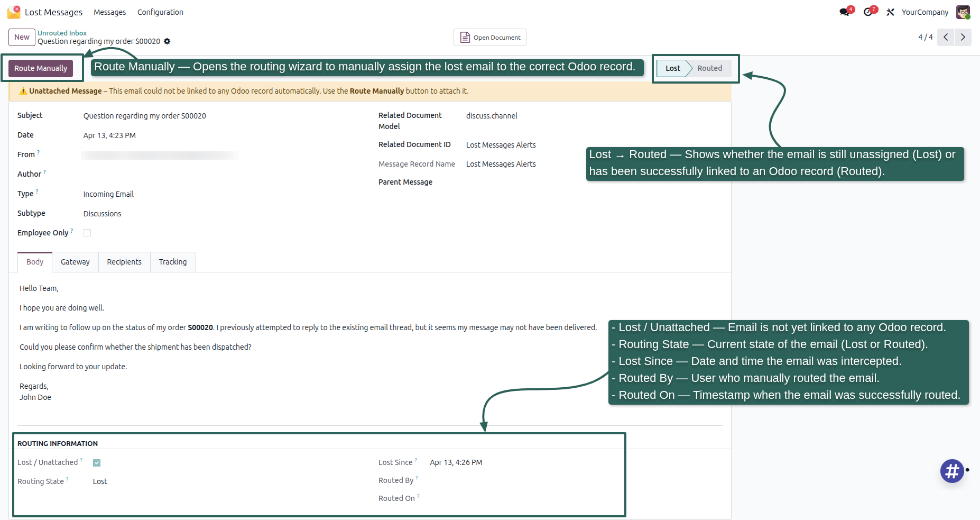Select the Routed status stage
This screenshot has height=520, width=980.
[x=709, y=68]
